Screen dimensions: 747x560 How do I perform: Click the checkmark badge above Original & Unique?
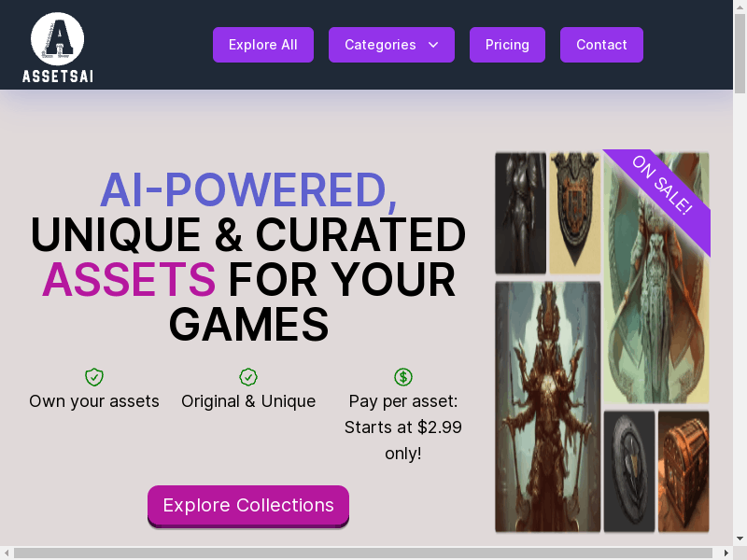pyautogui.click(x=248, y=377)
